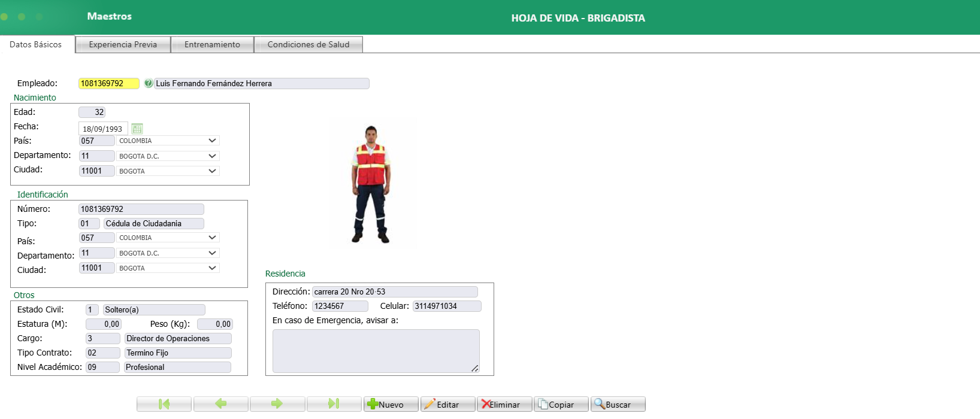Switch to the Datos Básicos tab
The image size is (980, 419).
36,44
